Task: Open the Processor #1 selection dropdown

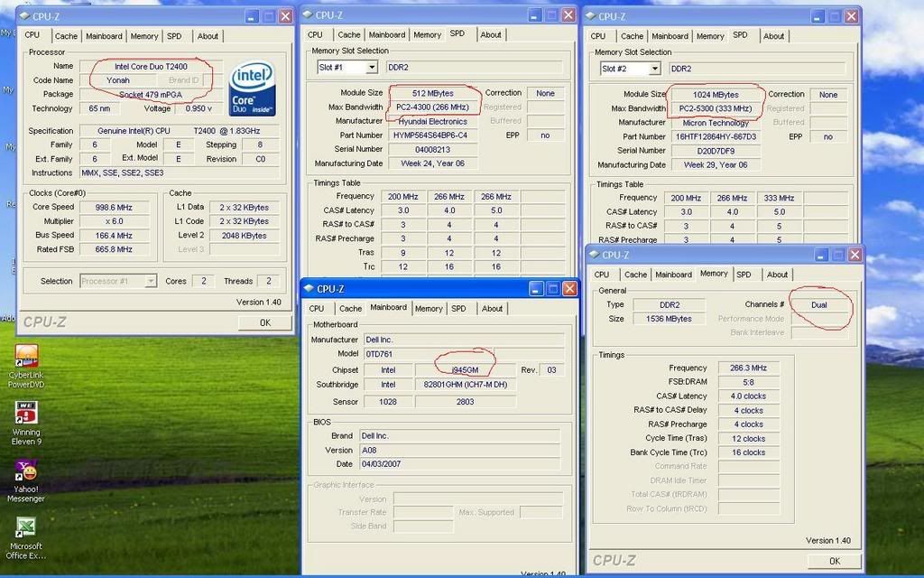Action: click(x=151, y=281)
